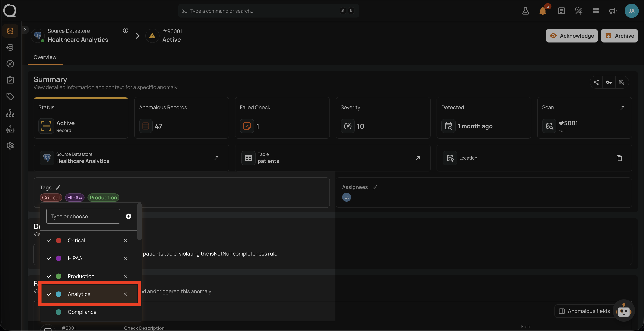Screen dimensions: 644x331
Task: Open the Tags sidebar icon
Action: [x=10, y=96]
